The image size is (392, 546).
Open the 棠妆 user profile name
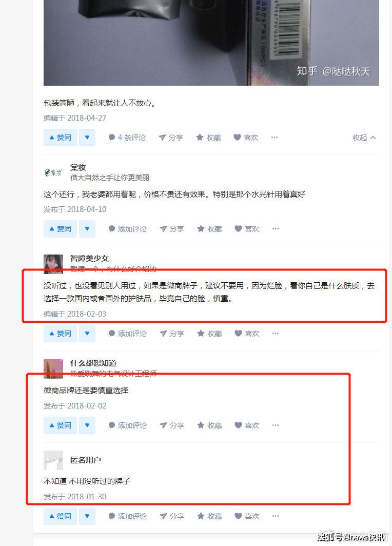[x=78, y=167]
